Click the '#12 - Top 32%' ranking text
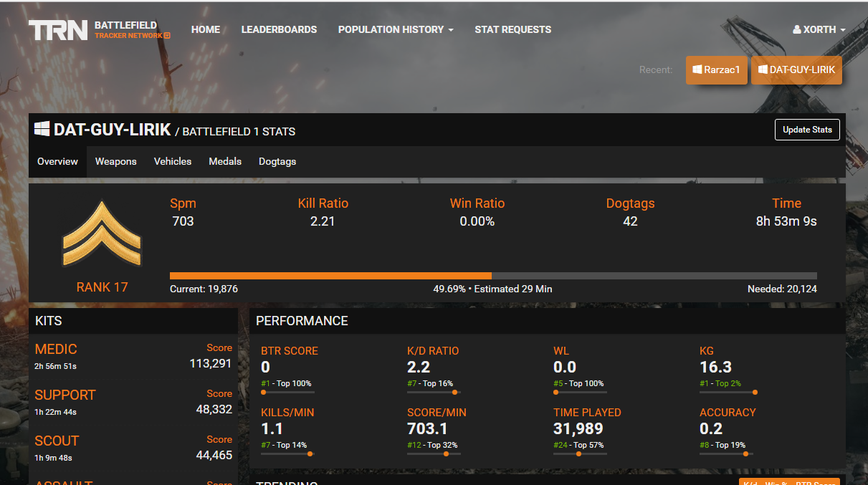Screen dimensions: 868x485 (x=432, y=445)
